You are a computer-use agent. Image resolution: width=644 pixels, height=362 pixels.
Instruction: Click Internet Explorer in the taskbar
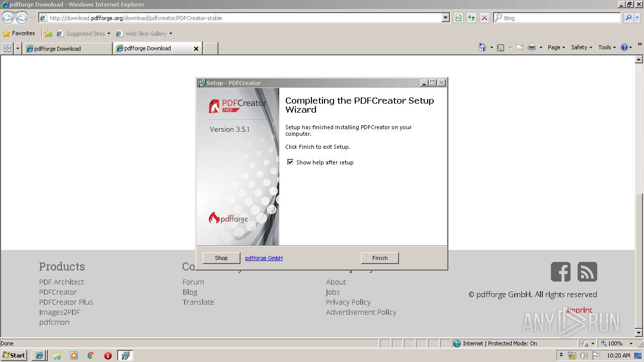coord(39,355)
